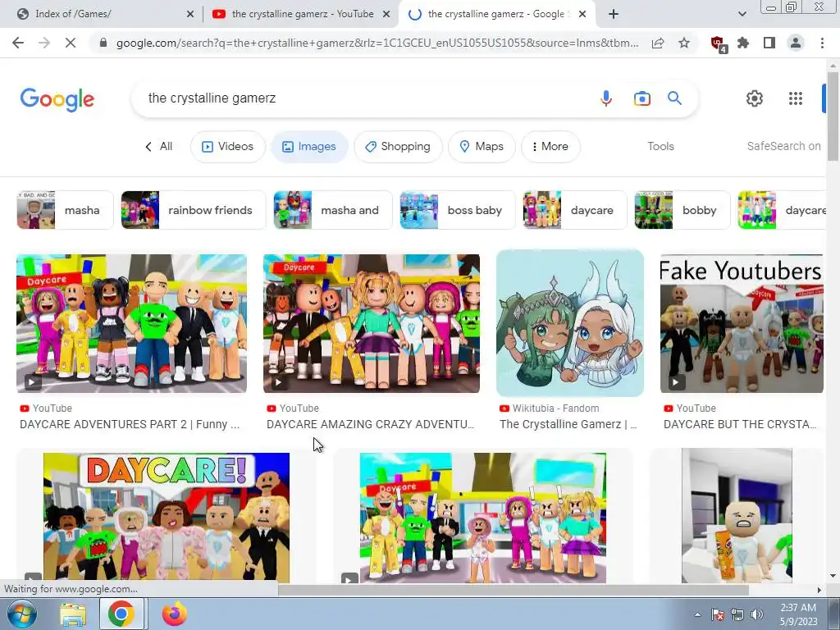Open DAYCARE AMAZING CRAZY ADVENTU thumbnail

pyautogui.click(x=372, y=323)
